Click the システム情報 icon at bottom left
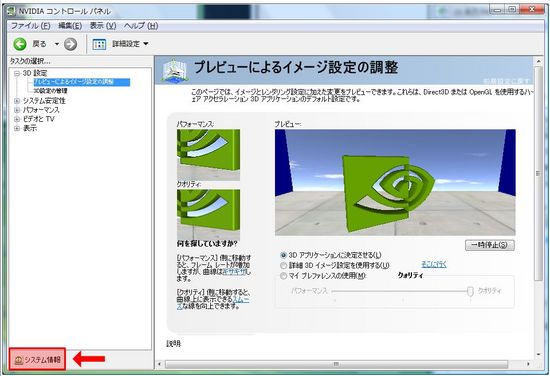Viewport: 550px width, 376px height. 19,360
